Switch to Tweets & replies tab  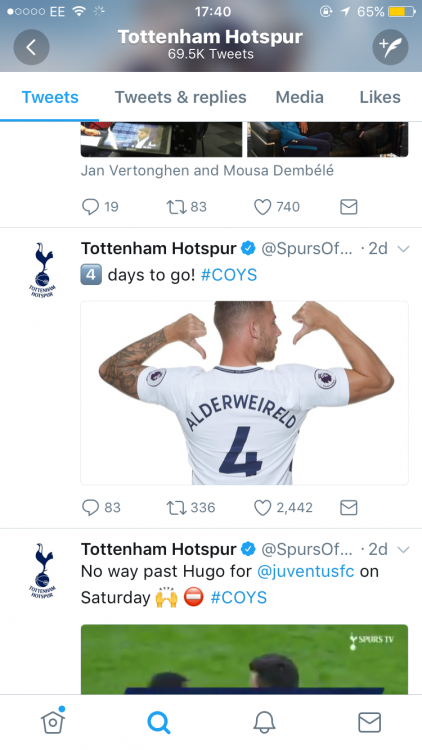[x=180, y=97]
